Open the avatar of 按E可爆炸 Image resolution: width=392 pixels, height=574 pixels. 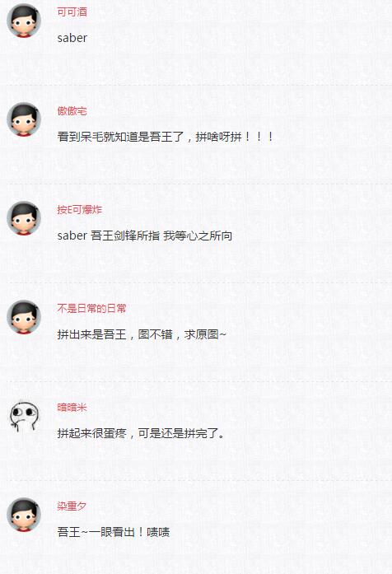tap(24, 218)
